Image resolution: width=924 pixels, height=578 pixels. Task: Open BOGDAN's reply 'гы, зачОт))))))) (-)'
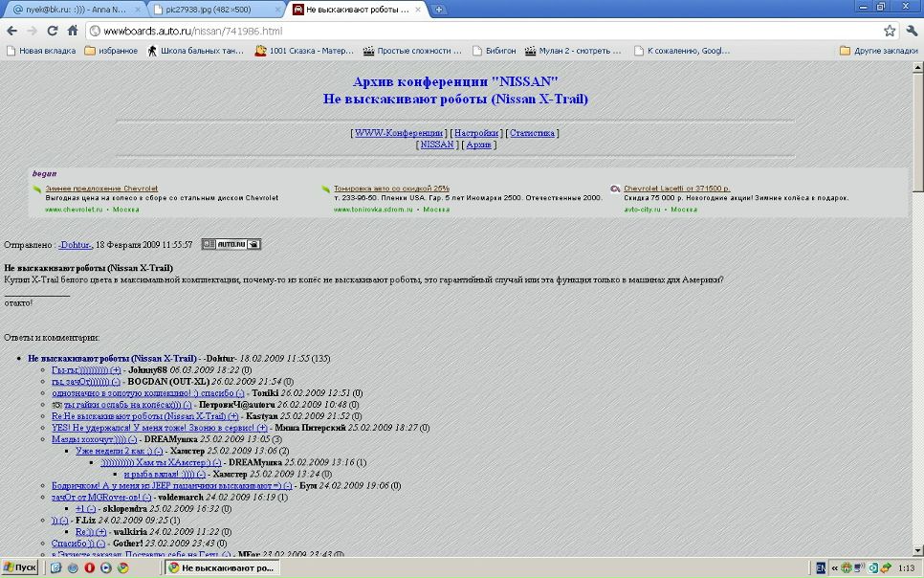click(86, 382)
